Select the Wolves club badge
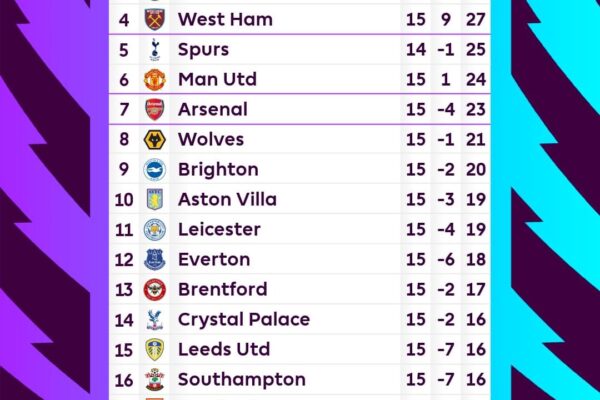 coord(154,139)
